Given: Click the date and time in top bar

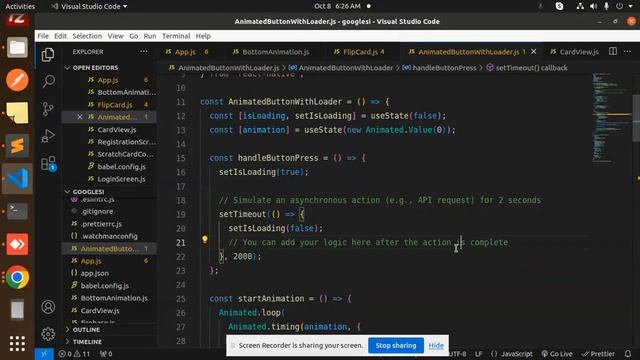Looking at the screenshot, I should pos(337,6).
